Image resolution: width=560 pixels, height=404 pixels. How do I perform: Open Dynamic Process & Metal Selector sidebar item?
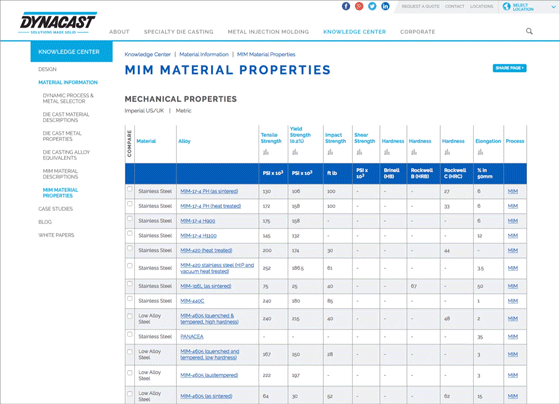[x=68, y=98]
